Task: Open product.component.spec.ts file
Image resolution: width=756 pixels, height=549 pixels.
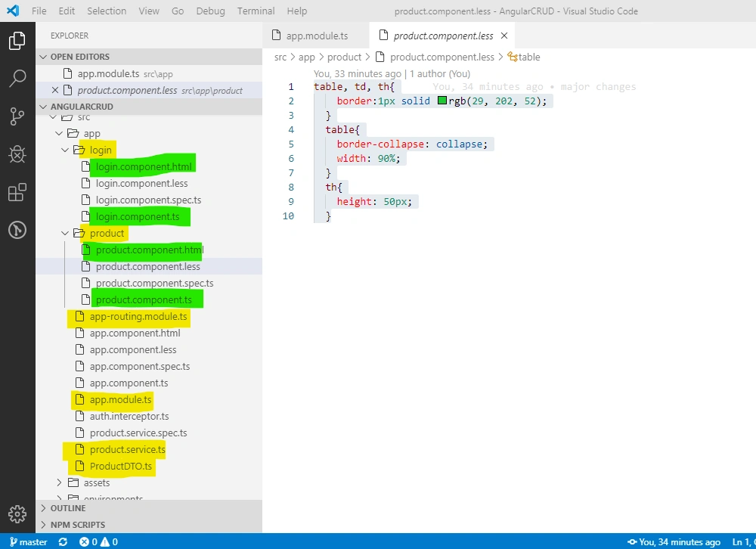Action: click(150, 283)
